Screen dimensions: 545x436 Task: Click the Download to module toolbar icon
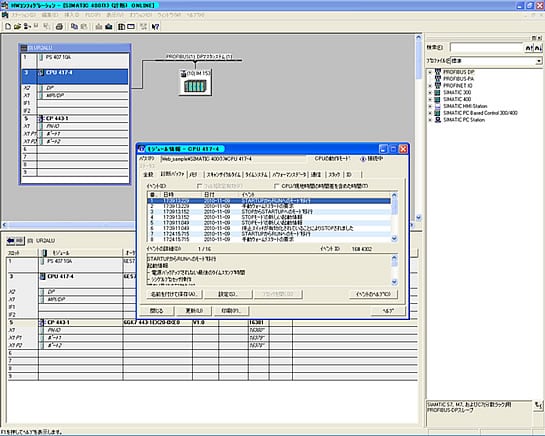pyautogui.click(x=99, y=26)
